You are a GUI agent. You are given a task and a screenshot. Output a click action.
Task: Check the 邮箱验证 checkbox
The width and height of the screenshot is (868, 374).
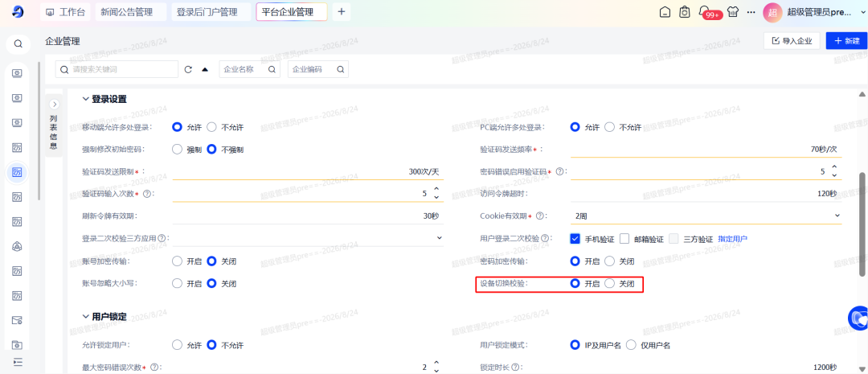[x=625, y=239]
